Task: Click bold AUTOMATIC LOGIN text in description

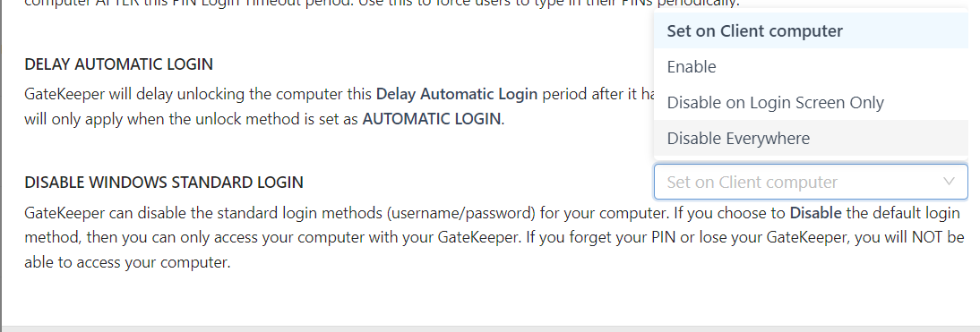Action: click(432, 118)
